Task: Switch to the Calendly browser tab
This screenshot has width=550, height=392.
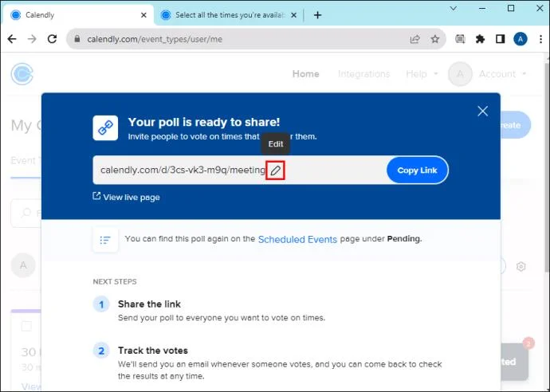Action: pyautogui.click(x=78, y=15)
